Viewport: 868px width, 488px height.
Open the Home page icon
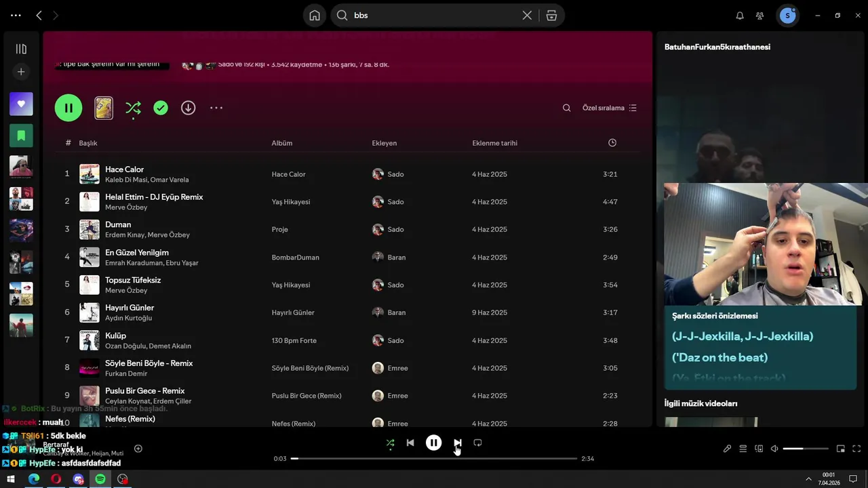pos(315,15)
